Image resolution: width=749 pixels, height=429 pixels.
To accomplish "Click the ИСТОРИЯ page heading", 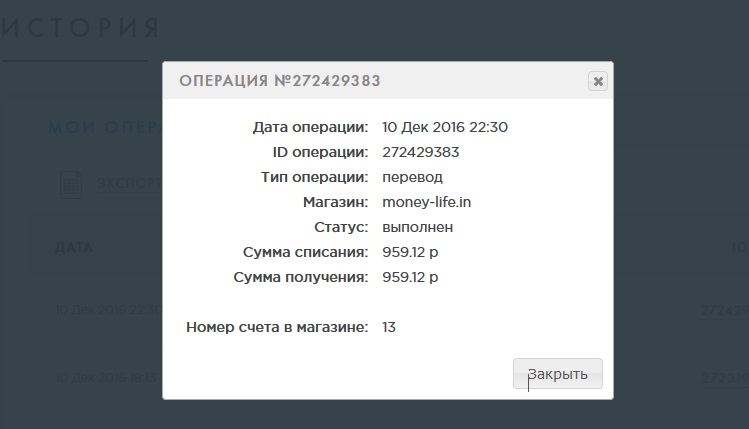I will coord(80,27).
